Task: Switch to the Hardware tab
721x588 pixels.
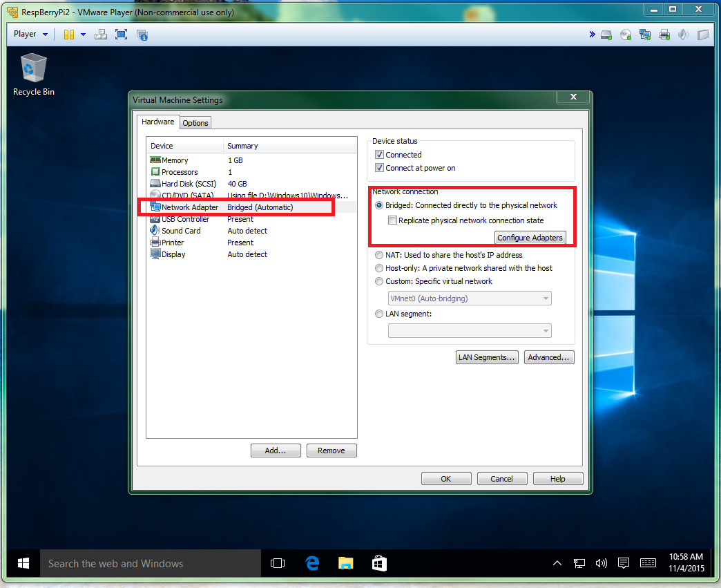Action: pyautogui.click(x=157, y=122)
